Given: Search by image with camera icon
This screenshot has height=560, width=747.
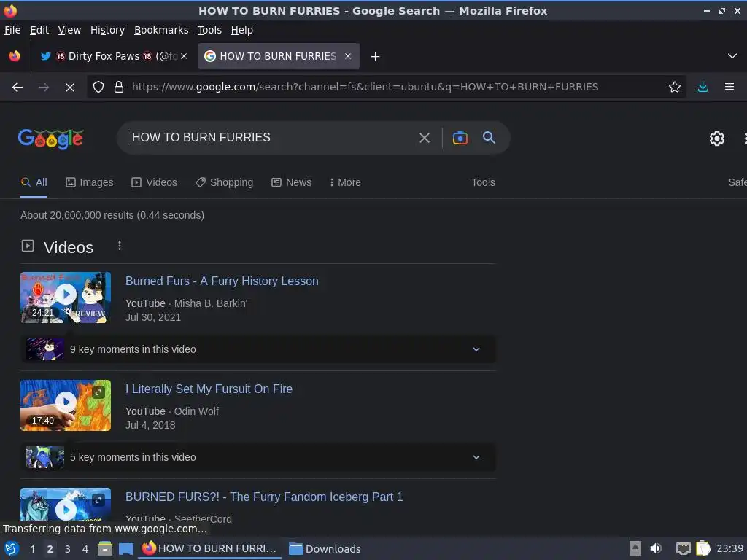Looking at the screenshot, I should pos(460,138).
